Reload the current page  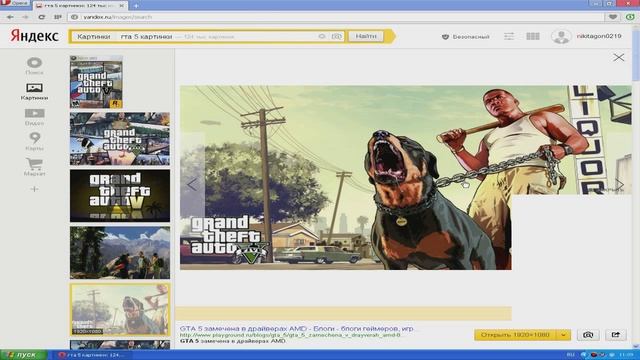pyautogui.click(x=42, y=17)
